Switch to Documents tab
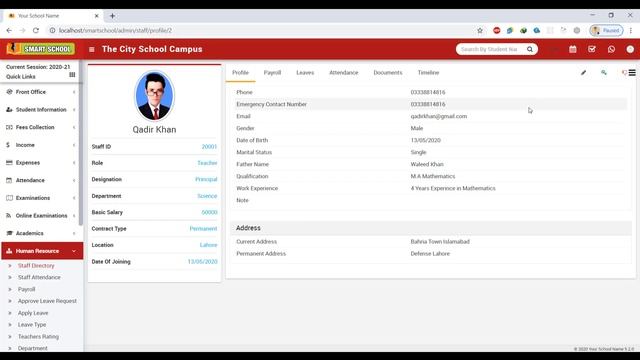 (x=388, y=73)
